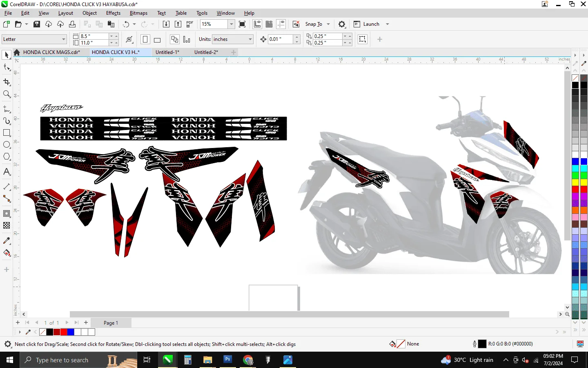588x368 pixels.
Task: Pick the Freehand drawing tool
Action: point(7,109)
